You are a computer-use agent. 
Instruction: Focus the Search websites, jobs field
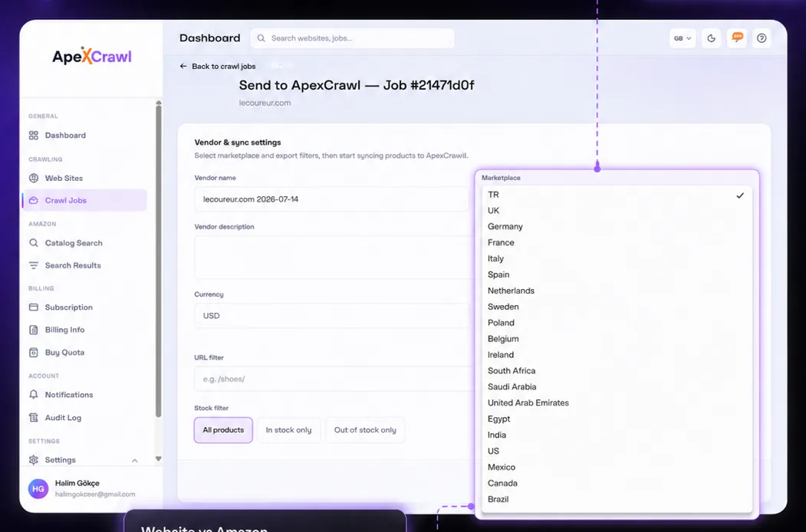pos(353,38)
